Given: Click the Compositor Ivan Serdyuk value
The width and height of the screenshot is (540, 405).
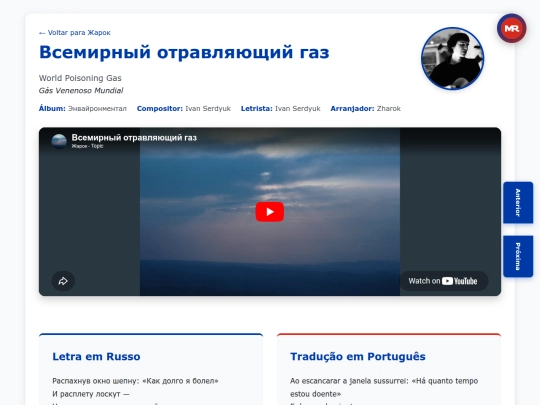Looking at the screenshot, I should [x=208, y=108].
